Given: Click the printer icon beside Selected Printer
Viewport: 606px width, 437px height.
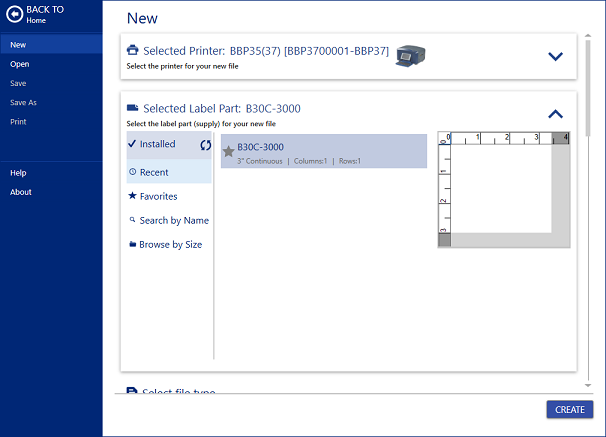Looking at the screenshot, I should pyautogui.click(x=133, y=50).
